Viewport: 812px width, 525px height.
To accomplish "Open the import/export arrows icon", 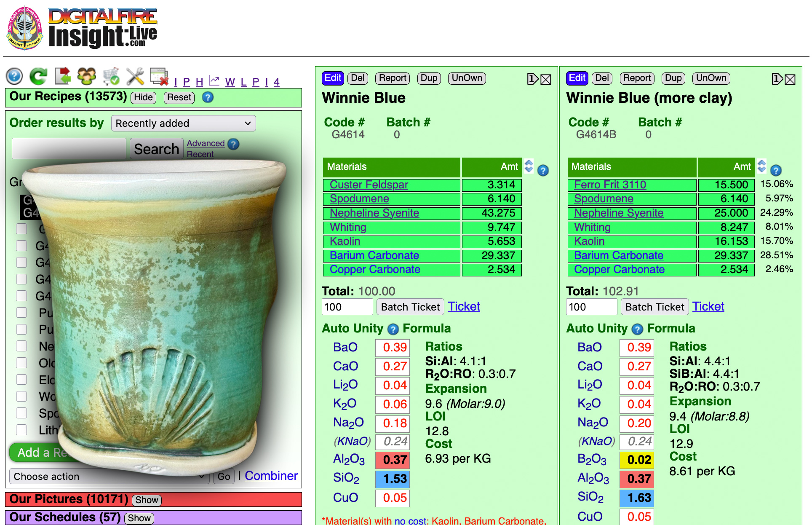I will [63, 76].
